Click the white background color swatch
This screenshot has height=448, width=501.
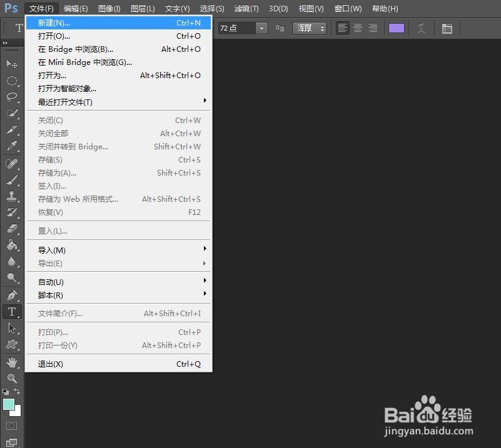(x=17, y=412)
